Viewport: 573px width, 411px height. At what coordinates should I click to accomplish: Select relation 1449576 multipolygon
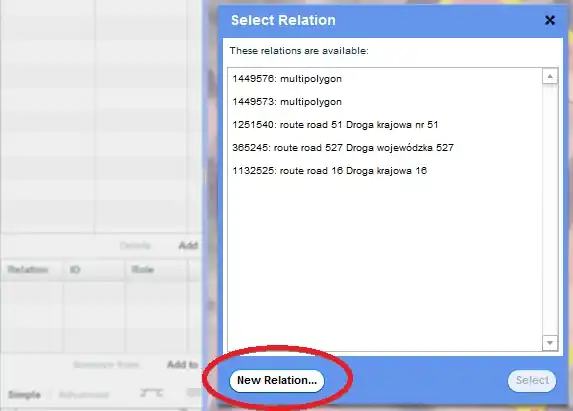[x=385, y=79]
